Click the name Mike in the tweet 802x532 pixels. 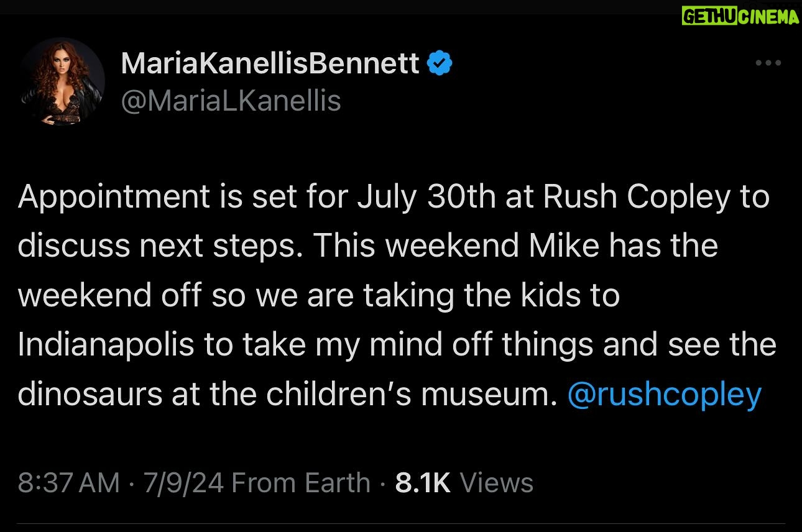[x=564, y=246]
